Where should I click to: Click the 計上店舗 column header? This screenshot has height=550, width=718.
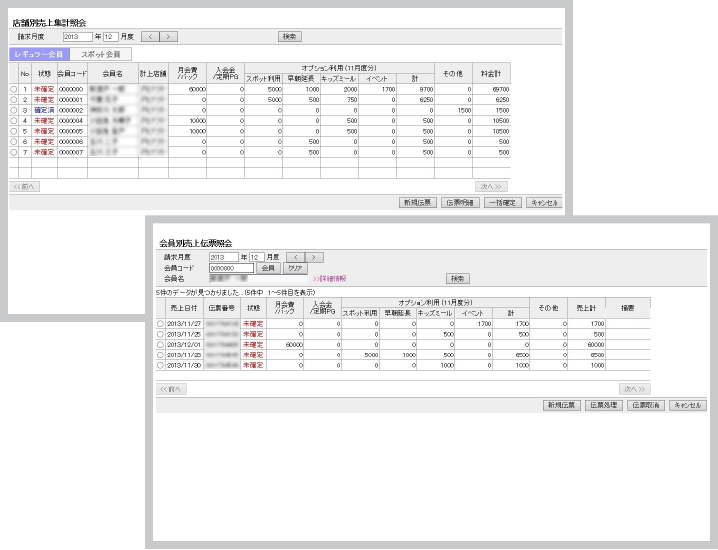click(x=153, y=73)
